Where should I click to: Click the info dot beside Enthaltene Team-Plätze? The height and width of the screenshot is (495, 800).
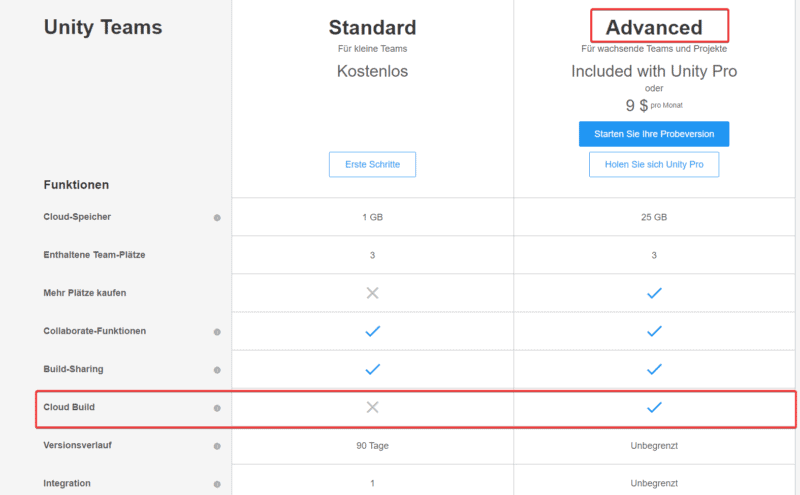(217, 255)
